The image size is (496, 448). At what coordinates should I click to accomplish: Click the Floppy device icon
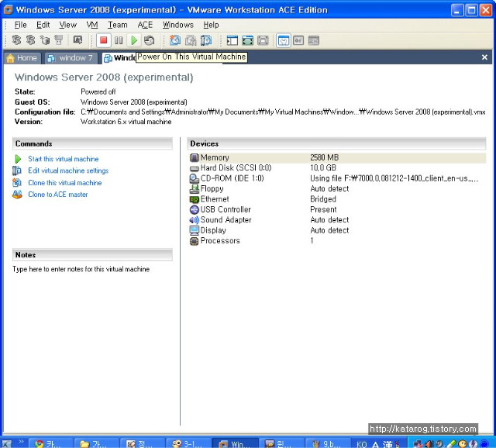[x=195, y=189]
